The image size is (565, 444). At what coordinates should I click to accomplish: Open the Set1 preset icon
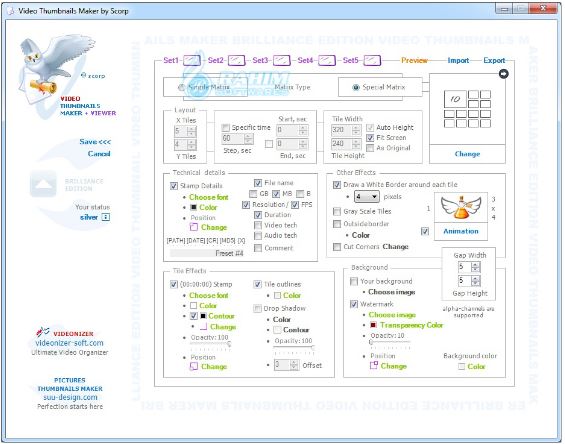click(192, 60)
